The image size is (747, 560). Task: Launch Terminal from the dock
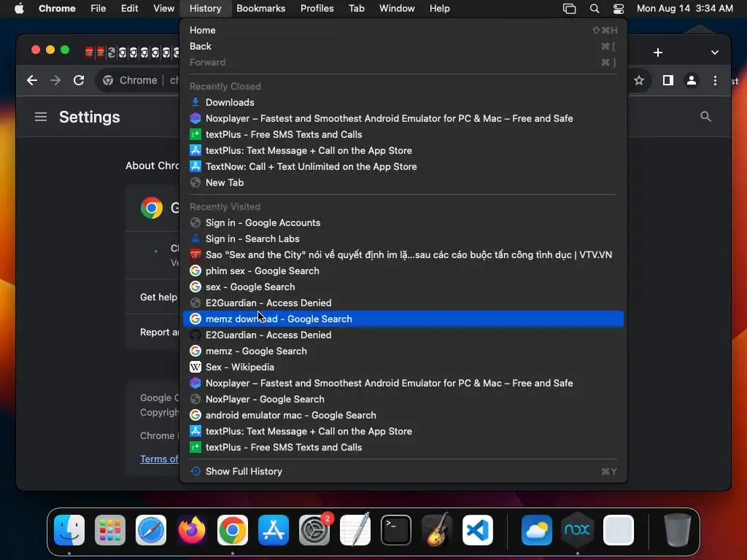(x=396, y=529)
